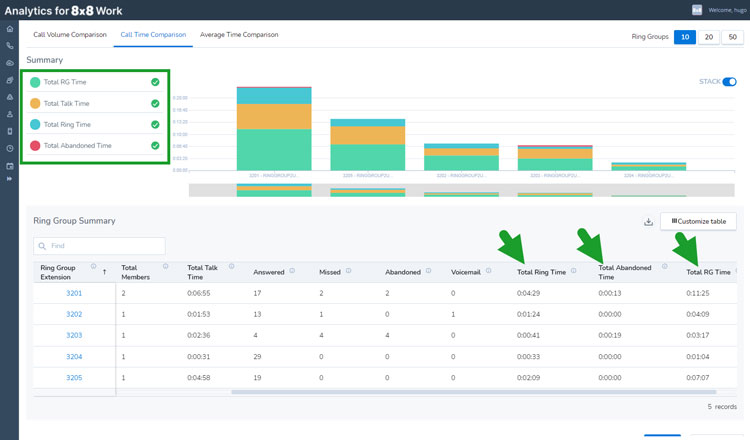This screenshot has width=750, height=440.
Task: Expand the sidebar with double-arrow icon
Action: [10, 179]
